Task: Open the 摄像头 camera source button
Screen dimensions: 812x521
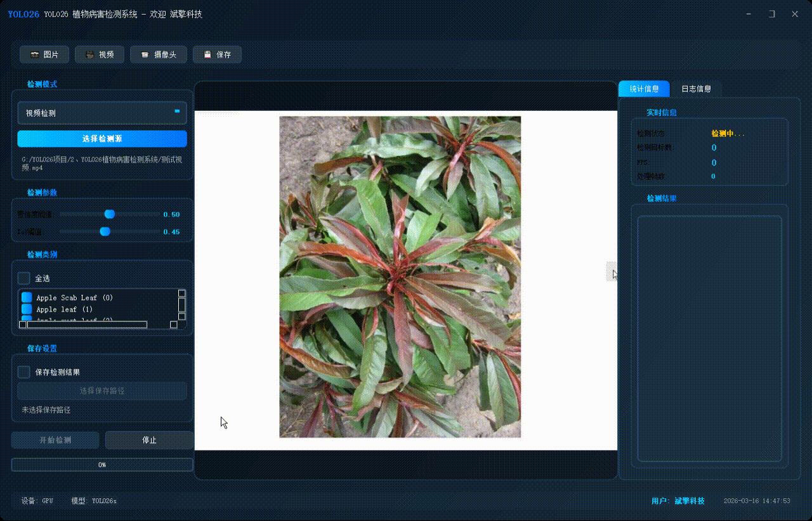Action: pos(159,55)
